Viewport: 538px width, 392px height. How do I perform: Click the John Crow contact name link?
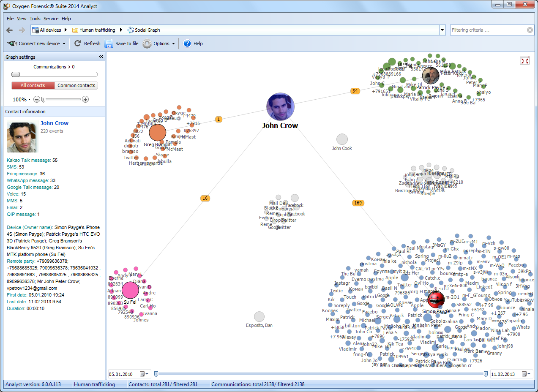coord(54,123)
